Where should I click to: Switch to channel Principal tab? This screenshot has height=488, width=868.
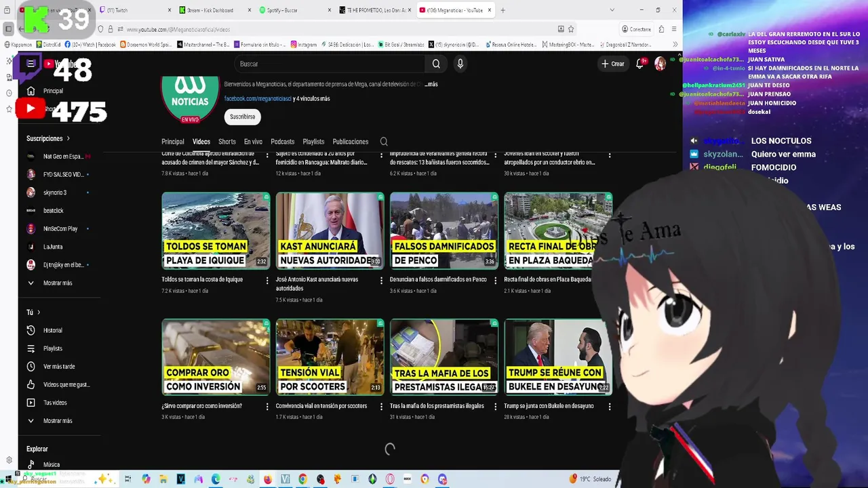(x=172, y=142)
